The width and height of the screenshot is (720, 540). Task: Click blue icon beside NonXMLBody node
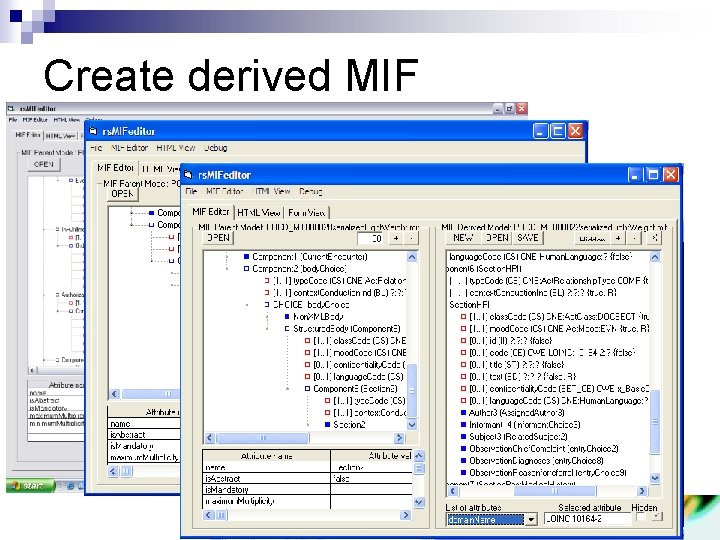[x=287, y=316]
